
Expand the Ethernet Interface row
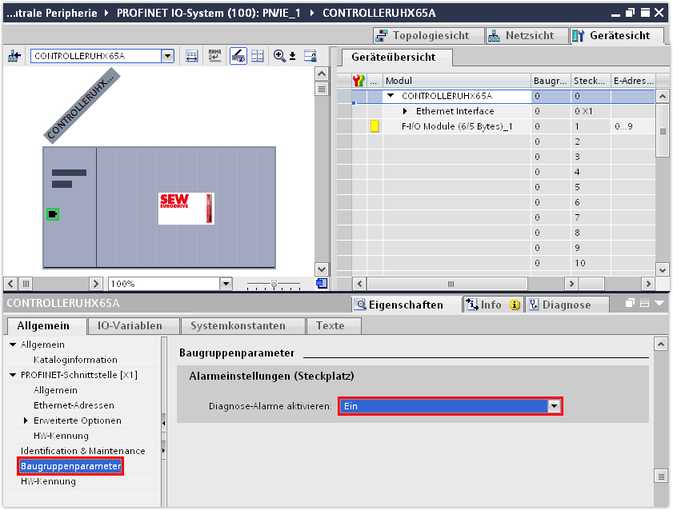(x=405, y=111)
